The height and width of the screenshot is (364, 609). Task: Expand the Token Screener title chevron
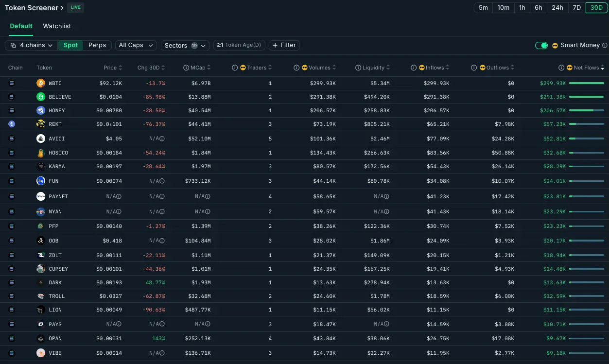point(62,8)
